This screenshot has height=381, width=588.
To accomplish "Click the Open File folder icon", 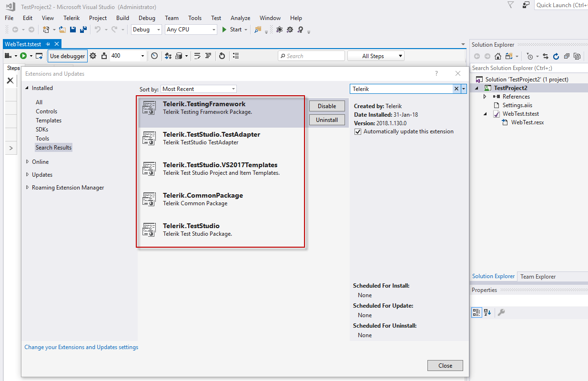I will [62, 30].
